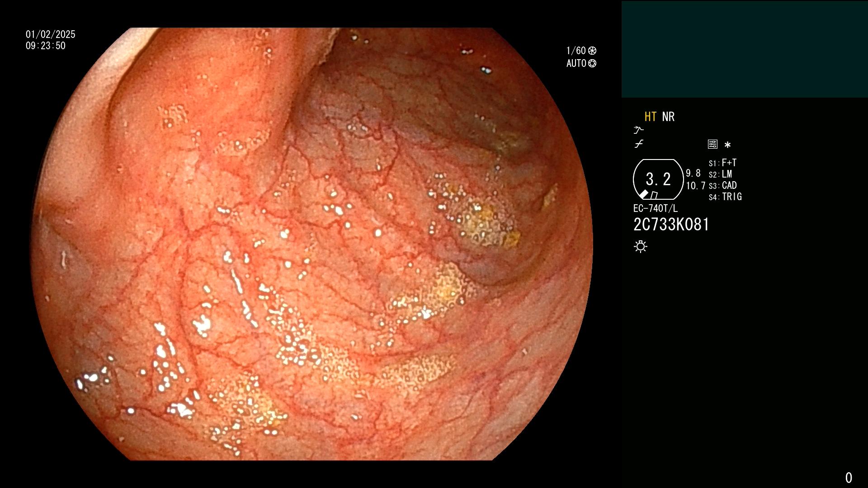
Task: Click the S3: CAD switch assignment
Action: click(x=722, y=185)
